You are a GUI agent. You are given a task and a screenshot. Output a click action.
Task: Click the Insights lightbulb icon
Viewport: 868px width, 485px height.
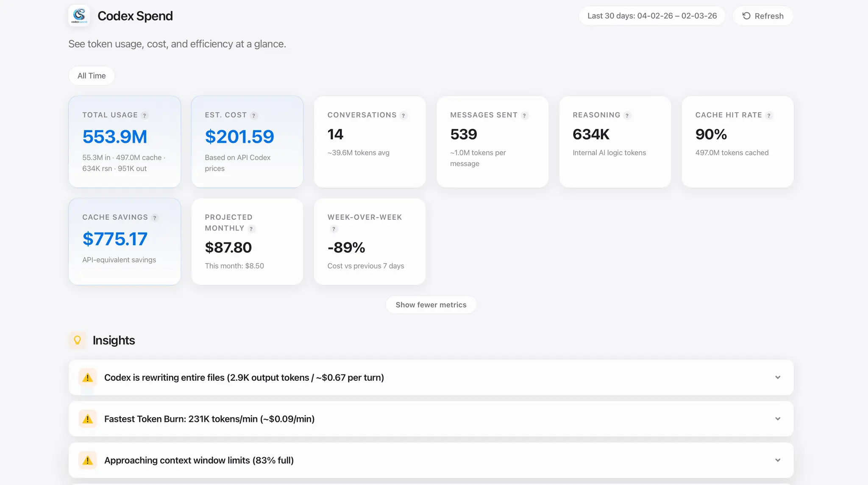click(x=78, y=340)
